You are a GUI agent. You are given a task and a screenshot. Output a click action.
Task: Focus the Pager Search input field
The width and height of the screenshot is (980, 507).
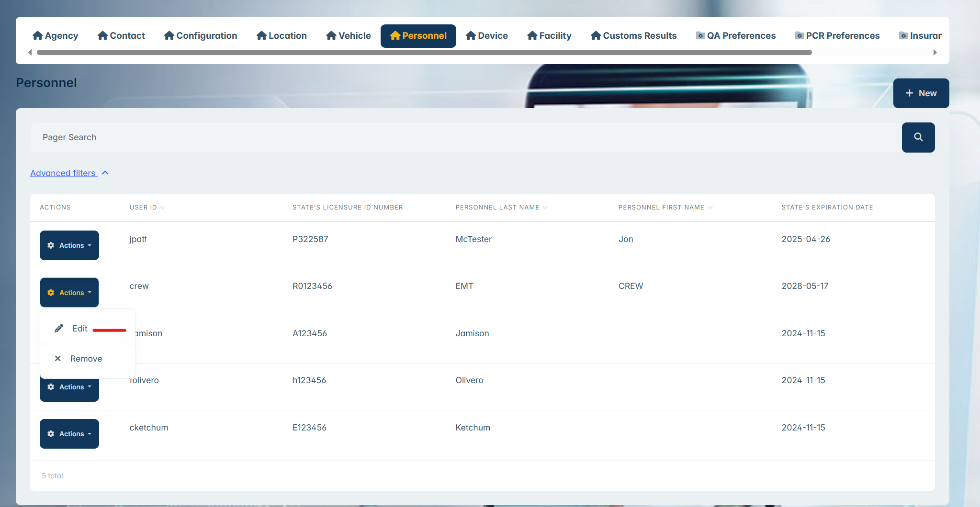[464, 137]
